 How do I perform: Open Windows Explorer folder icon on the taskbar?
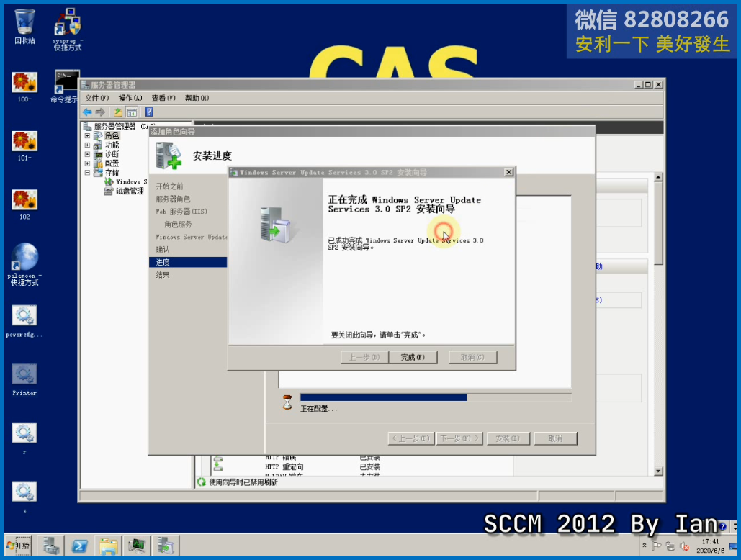point(108,546)
